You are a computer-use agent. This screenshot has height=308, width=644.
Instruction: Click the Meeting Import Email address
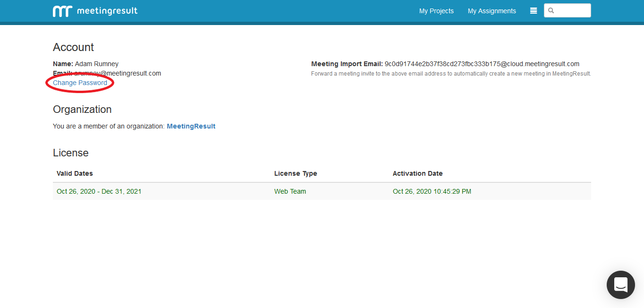point(482,64)
